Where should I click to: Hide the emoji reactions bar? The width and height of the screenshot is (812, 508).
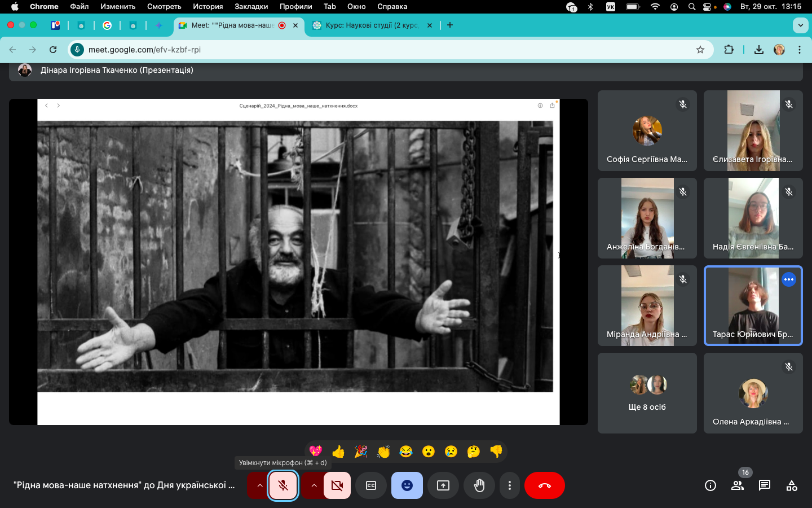click(x=407, y=485)
